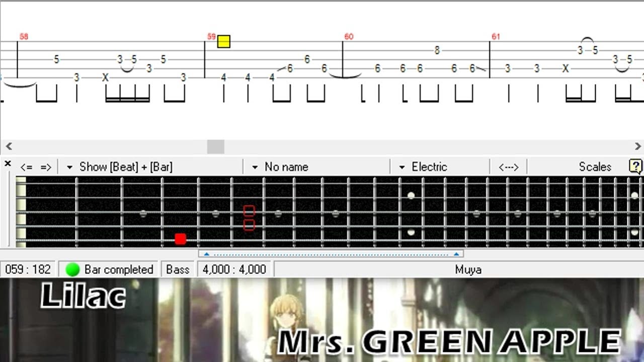Click the lower hollow red square on fretboard
The height and width of the screenshot is (362, 644).
point(249,225)
